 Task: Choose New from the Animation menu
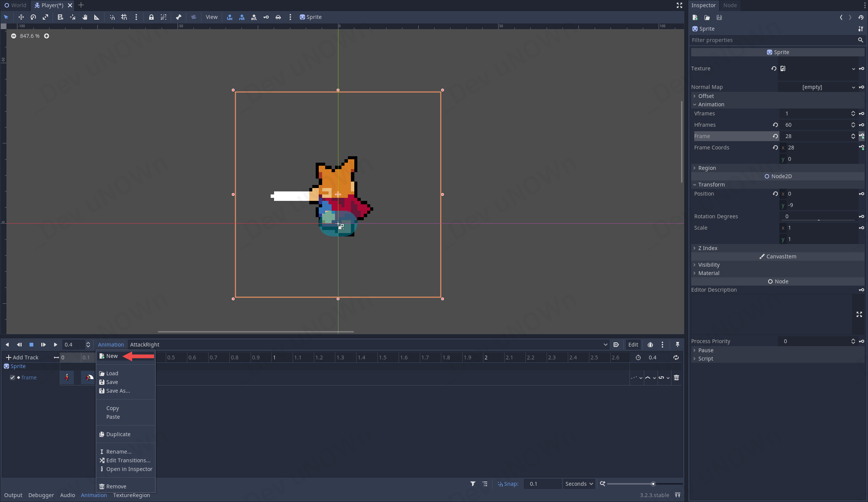112,356
